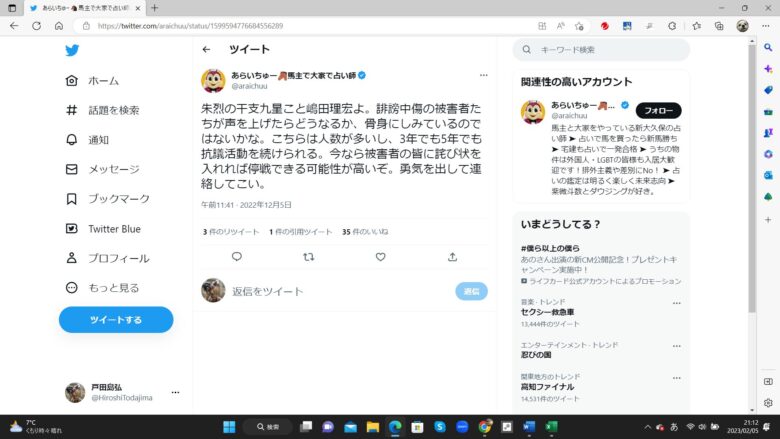Viewport: 780px width, 439px height.
Task: Open account menu dots beside 戸田島弘
Action: 175,392
